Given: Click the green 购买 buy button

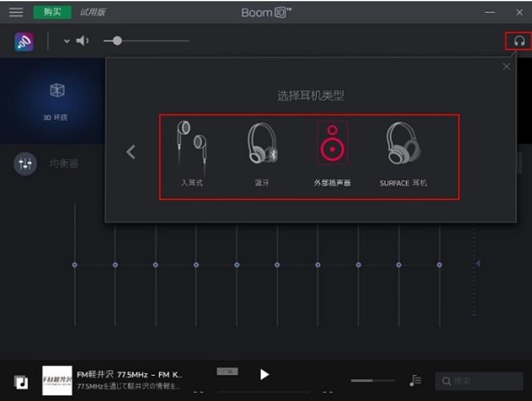Looking at the screenshot, I should pyautogui.click(x=52, y=12).
